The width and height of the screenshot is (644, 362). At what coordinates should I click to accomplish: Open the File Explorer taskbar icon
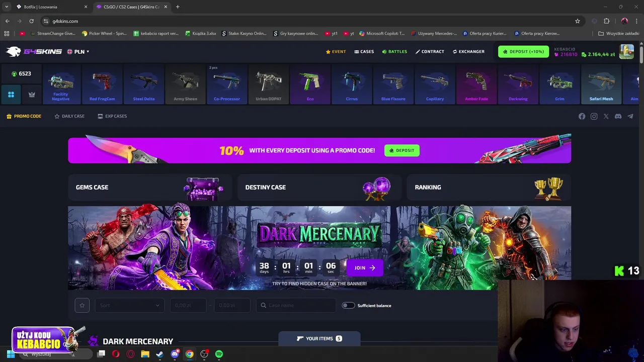pos(145,354)
